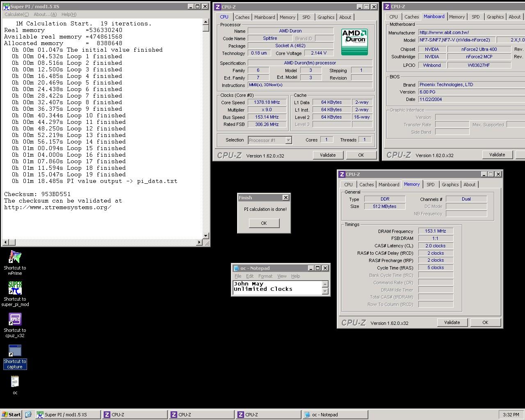Viewport: 525px width, 420px height.
Task: Confirm OK in the Finish dialog
Action: point(264,223)
